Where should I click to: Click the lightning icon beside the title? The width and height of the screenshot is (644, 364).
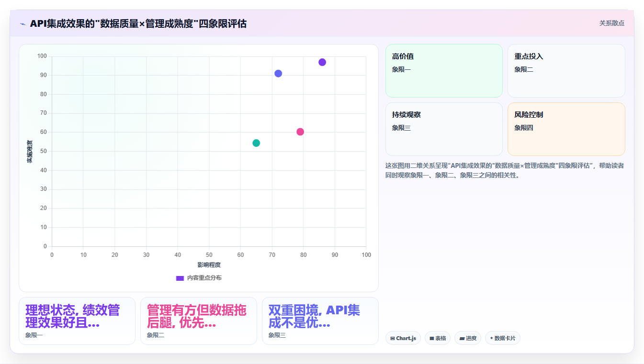[x=23, y=23]
